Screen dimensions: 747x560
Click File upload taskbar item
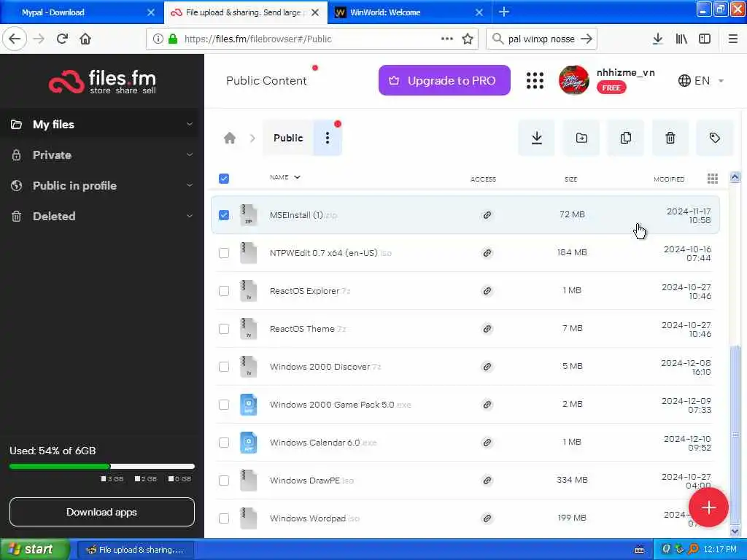tap(135, 550)
